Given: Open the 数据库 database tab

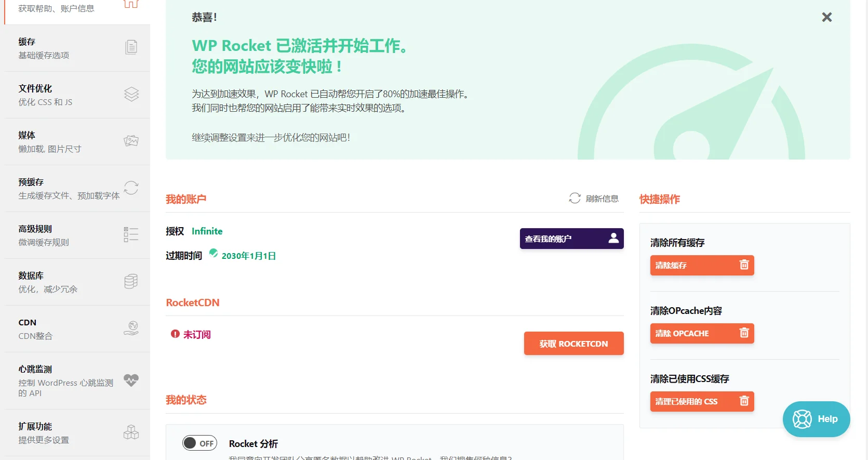Looking at the screenshot, I should pos(77,282).
